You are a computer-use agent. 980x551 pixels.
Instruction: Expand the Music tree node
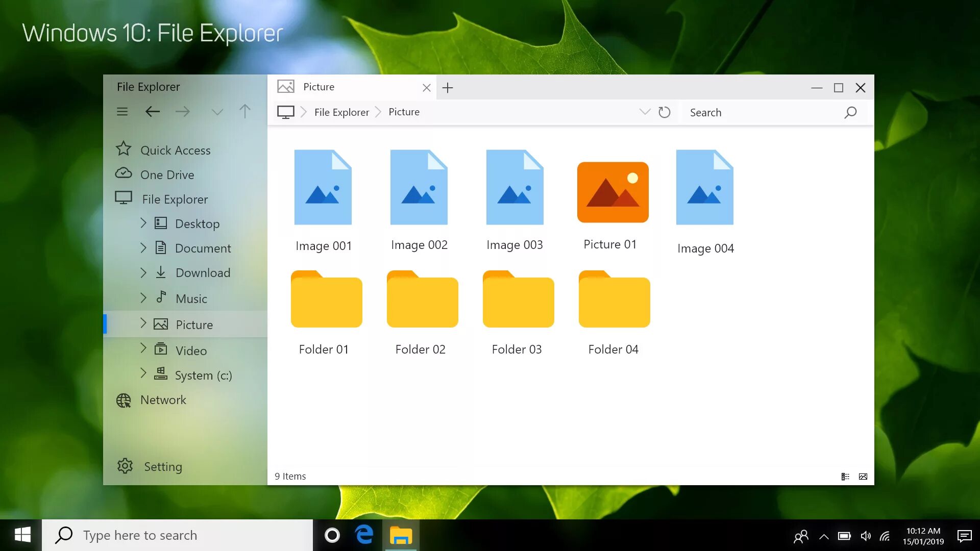(143, 298)
